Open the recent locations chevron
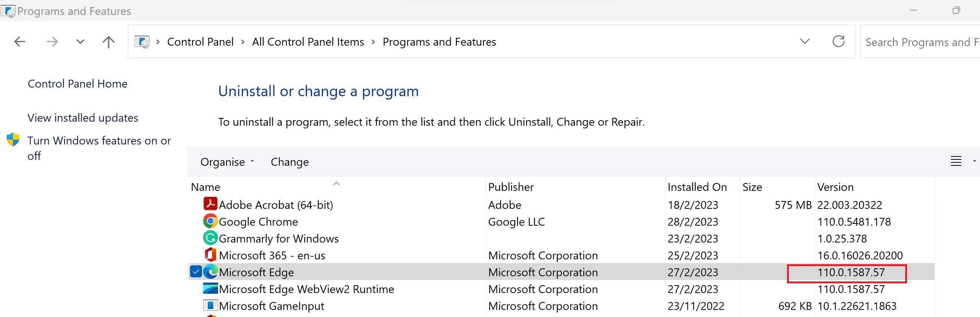The image size is (980, 317). coord(80,42)
